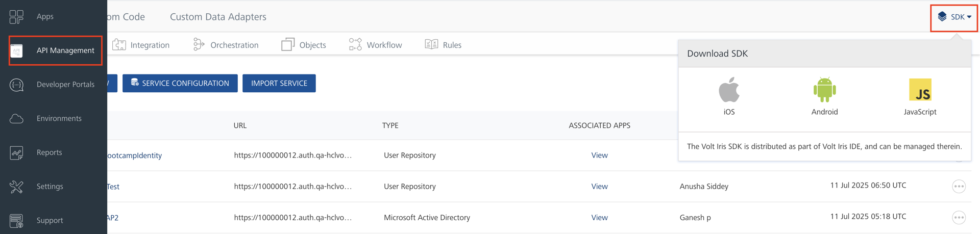Open Developer Portals from sidebar
Screen dimensions: 980x234
coord(65,85)
